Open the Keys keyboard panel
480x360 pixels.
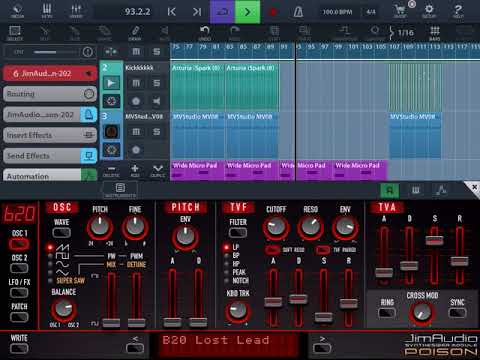pyautogui.click(x=47, y=11)
